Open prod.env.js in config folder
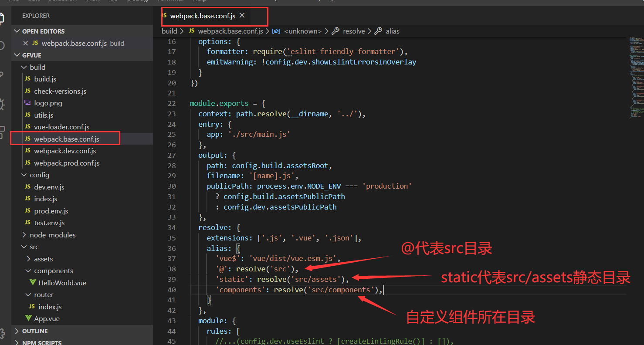644x345 pixels. (x=51, y=211)
